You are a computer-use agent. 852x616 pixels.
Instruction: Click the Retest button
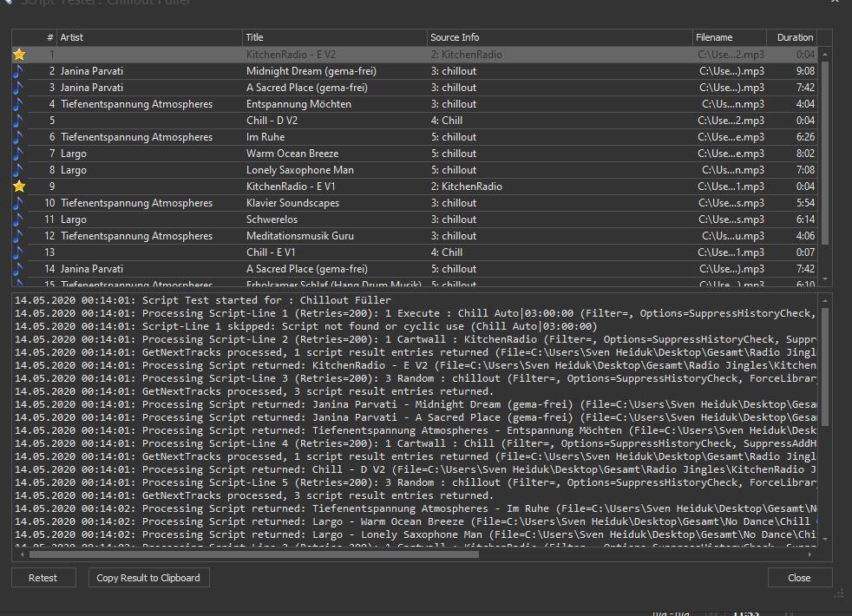[x=43, y=578]
